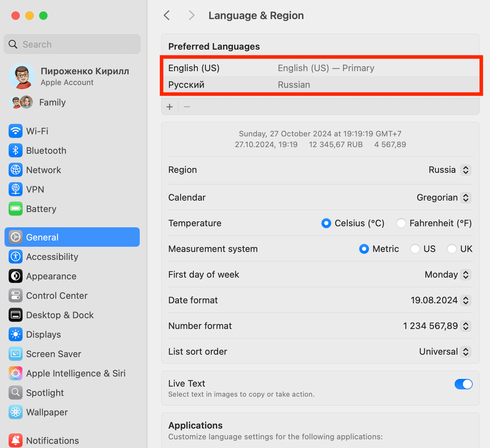Open Network settings
This screenshot has width=490, height=448.
coord(43,170)
